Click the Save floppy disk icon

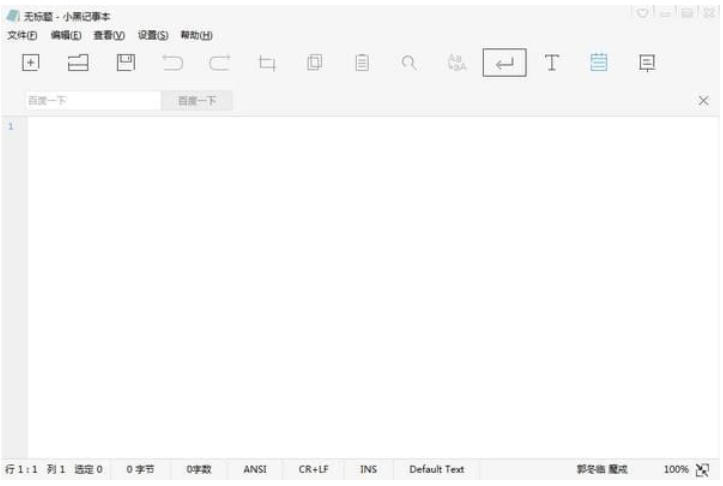[126, 63]
